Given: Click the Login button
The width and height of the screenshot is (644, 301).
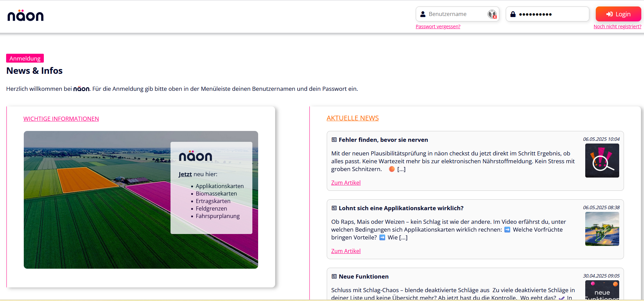Looking at the screenshot, I should (618, 14).
